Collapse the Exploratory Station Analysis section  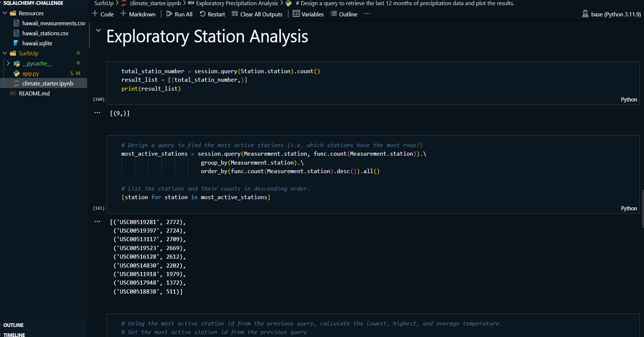98,30
